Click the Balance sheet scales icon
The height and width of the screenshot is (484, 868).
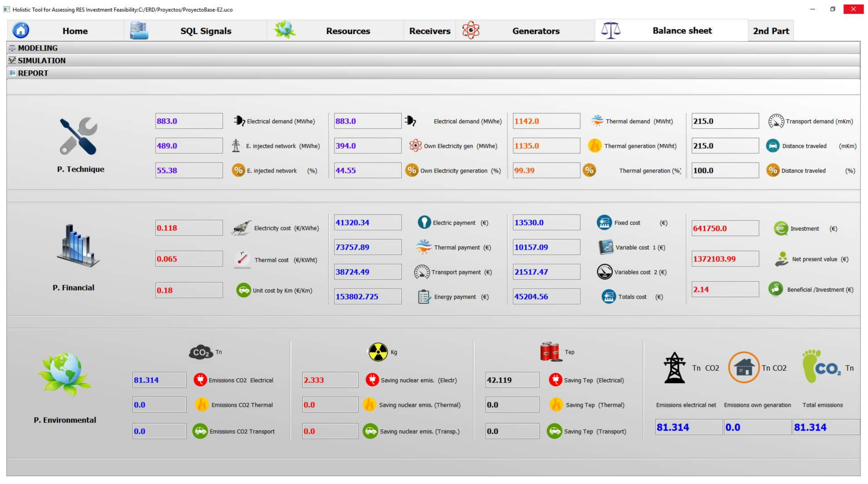point(611,30)
